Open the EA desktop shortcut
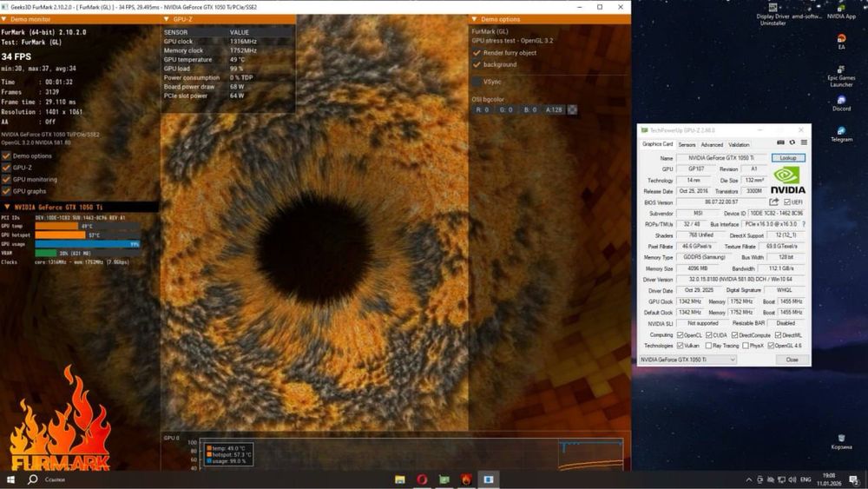The width and height of the screenshot is (868, 489). coord(841,42)
